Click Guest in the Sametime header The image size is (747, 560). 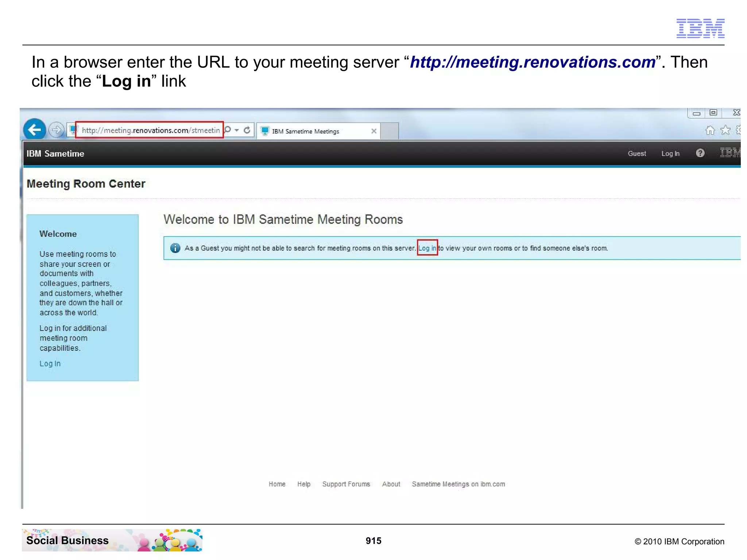coord(637,153)
